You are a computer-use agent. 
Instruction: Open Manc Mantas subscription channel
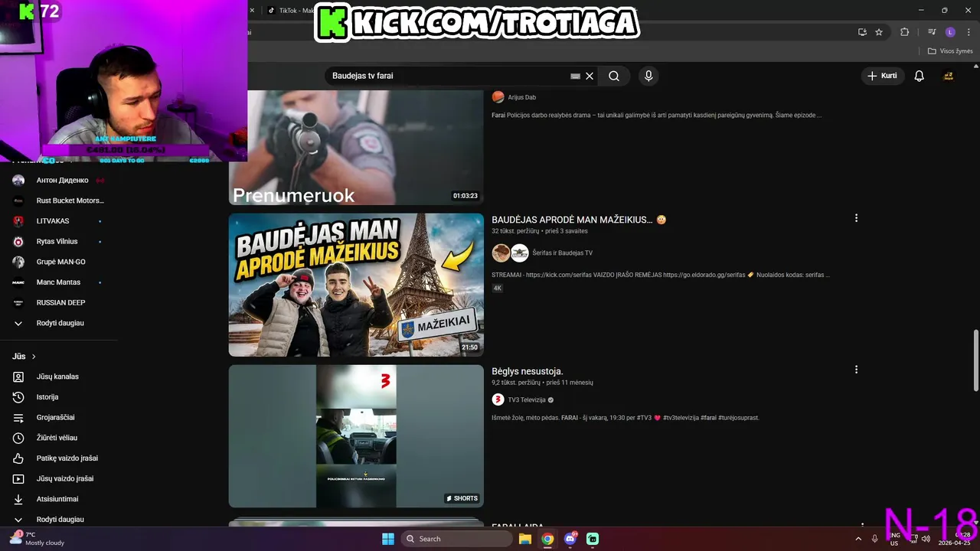[58, 282]
